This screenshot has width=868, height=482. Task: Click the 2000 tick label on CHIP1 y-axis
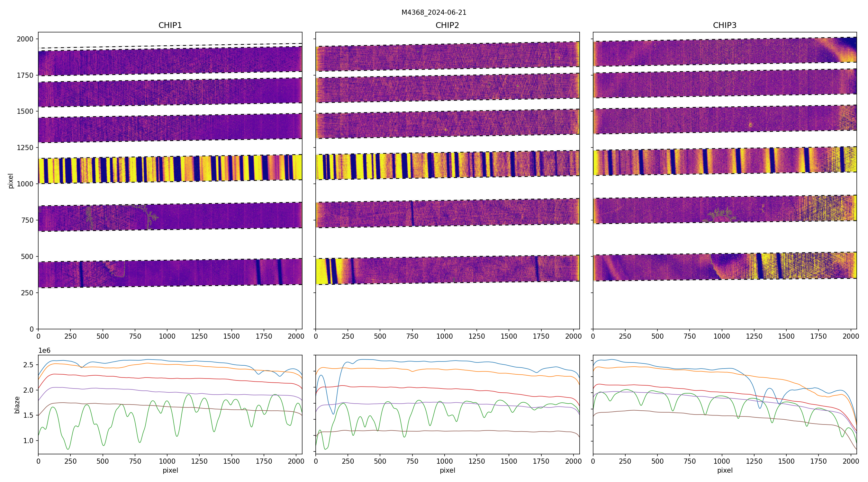tap(25, 39)
